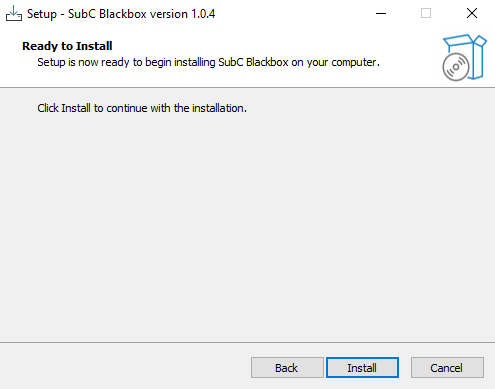This screenshot has width=495, height=389.
Task: Click the empty strip left of Back button
Action: (125, 368)
